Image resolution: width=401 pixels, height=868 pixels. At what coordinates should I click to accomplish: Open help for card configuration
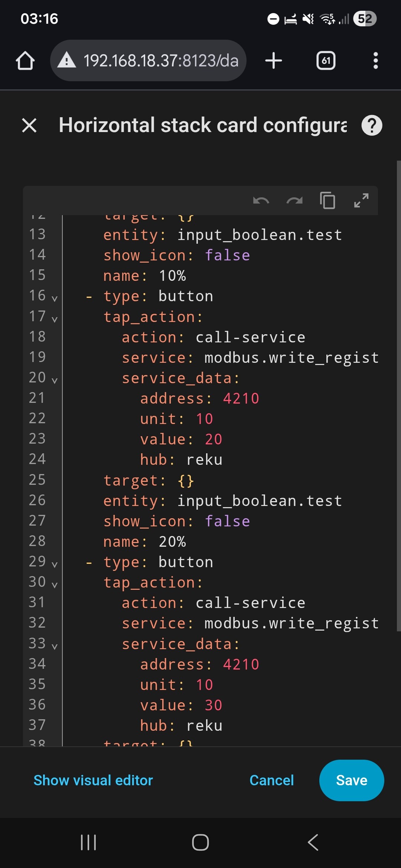pos(372,125)
